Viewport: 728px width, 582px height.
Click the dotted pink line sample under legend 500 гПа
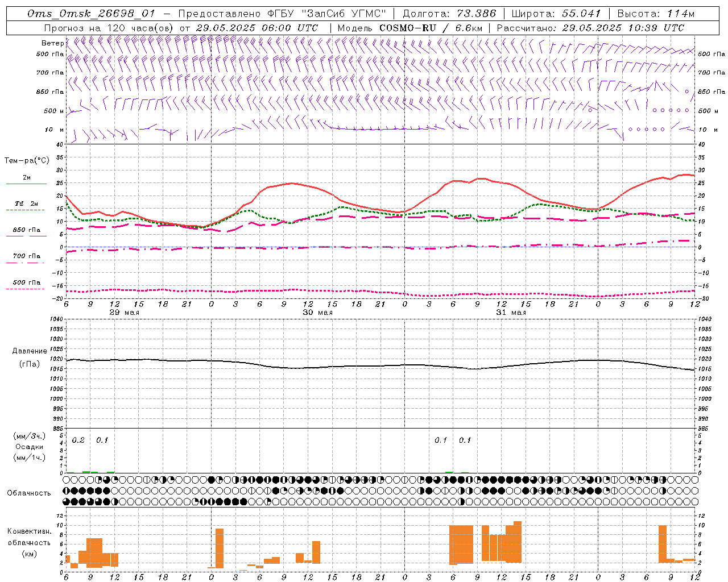click(26, 289)
